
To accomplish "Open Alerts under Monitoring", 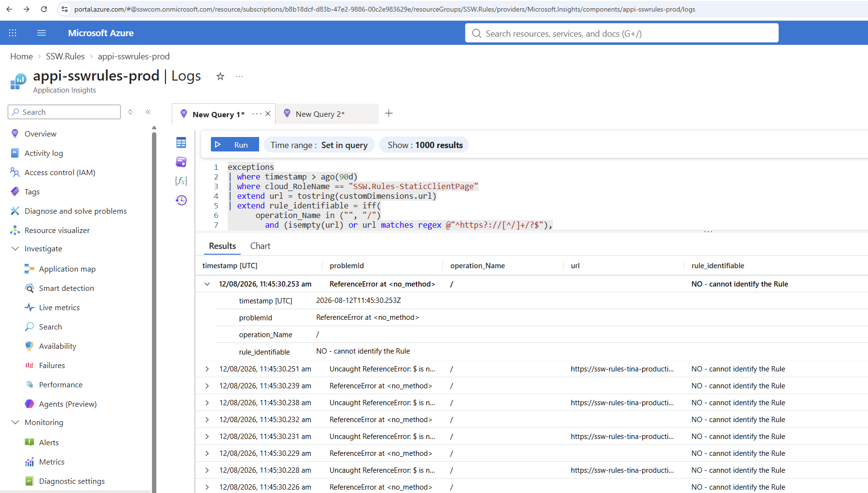I will pos(49,442).
